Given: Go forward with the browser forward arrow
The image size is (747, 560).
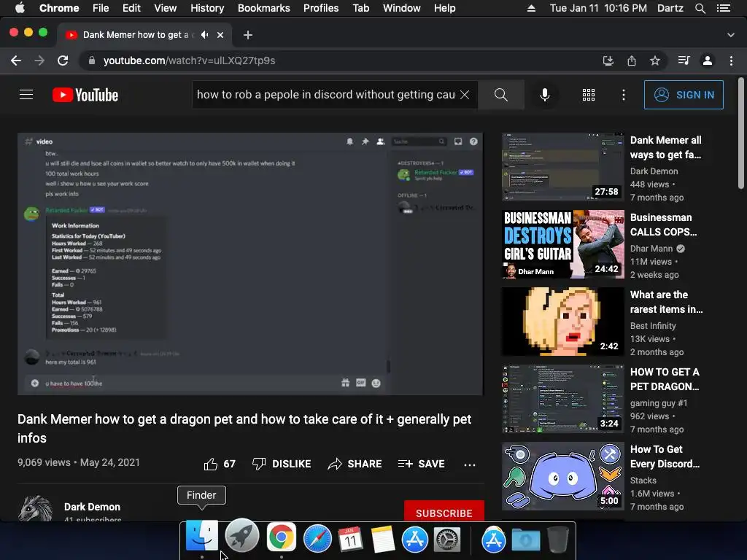Looking at the screenshot, I should click(39, 61).
